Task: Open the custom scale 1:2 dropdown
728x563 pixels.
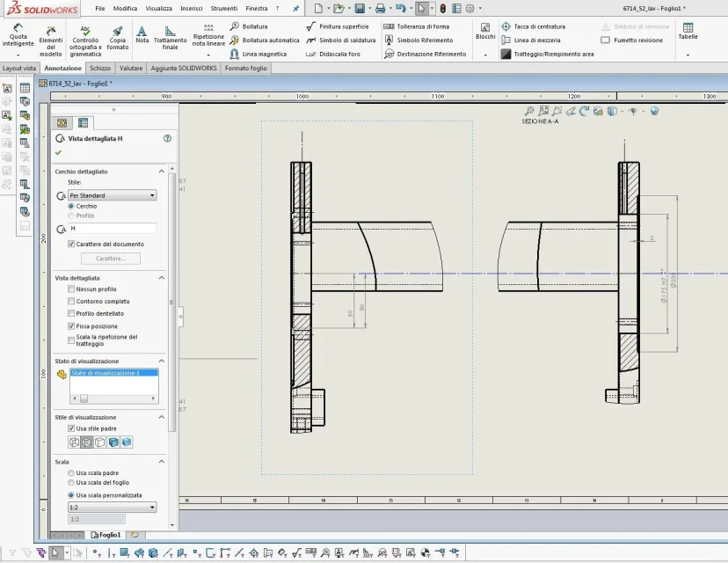Action: point(113,508)
